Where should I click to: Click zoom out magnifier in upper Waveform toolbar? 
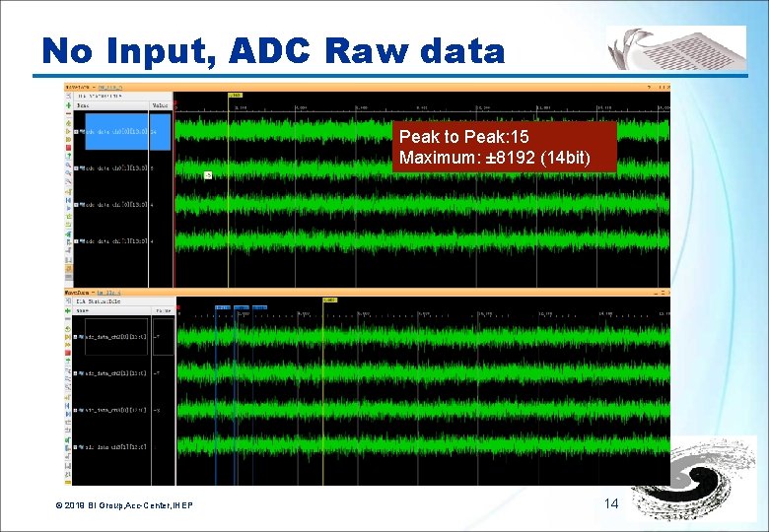pos(69,173)
